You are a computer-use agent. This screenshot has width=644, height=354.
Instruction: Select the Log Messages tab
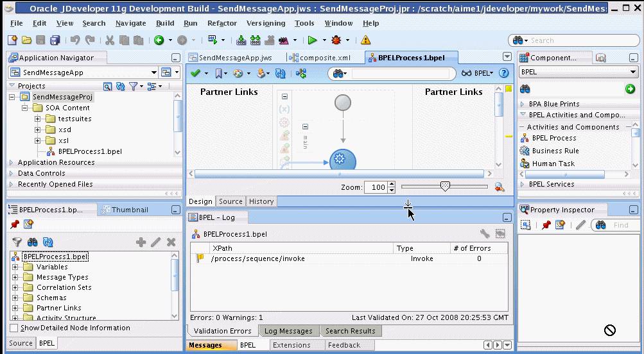[x=288, y=331]
